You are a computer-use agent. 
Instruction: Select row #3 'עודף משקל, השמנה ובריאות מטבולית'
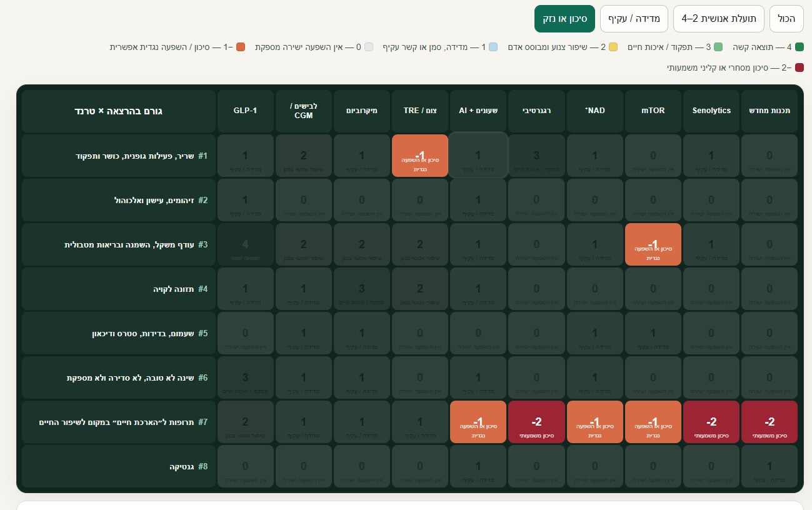click(x=118, y=244)
